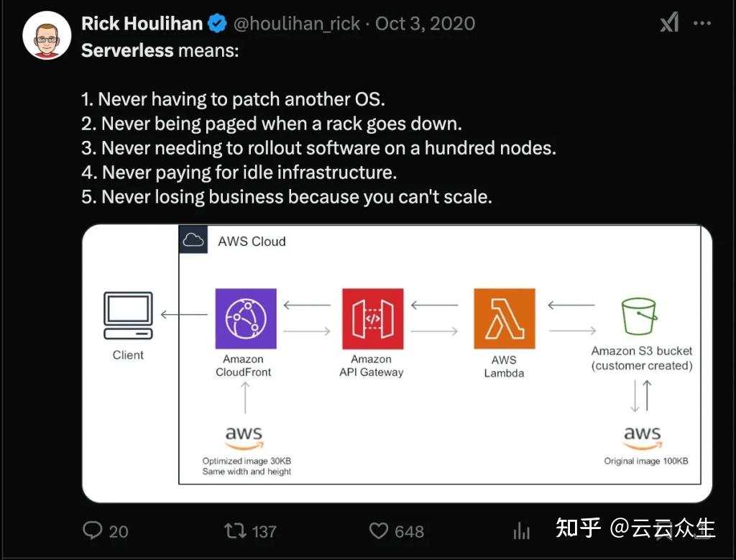Click the Amazon API Gateway icon

click(373, 319)
